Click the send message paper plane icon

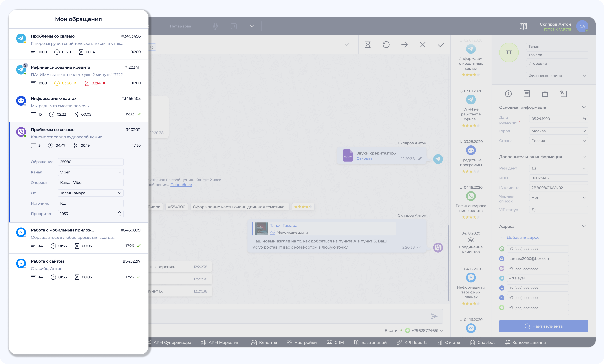434,316
